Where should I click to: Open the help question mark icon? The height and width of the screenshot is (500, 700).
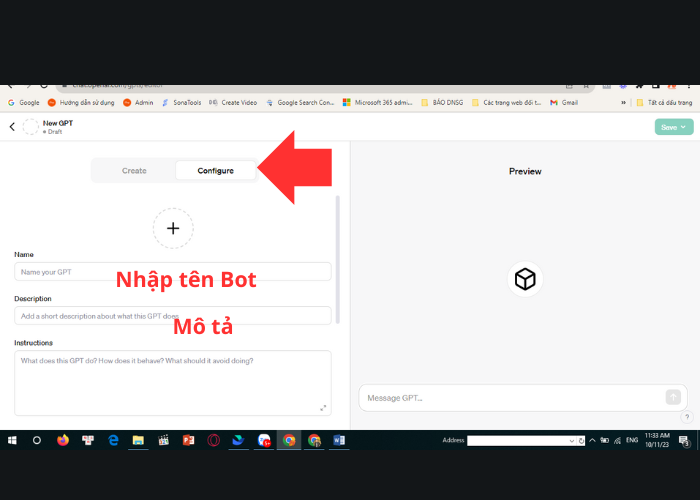click(687, 417)
